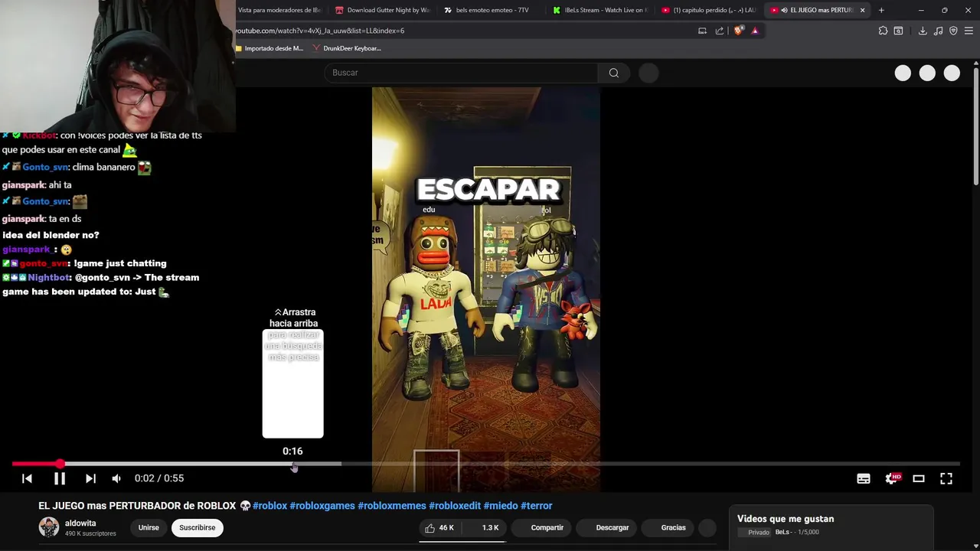
Task: Click the music note media control icon
Action: 939,31
